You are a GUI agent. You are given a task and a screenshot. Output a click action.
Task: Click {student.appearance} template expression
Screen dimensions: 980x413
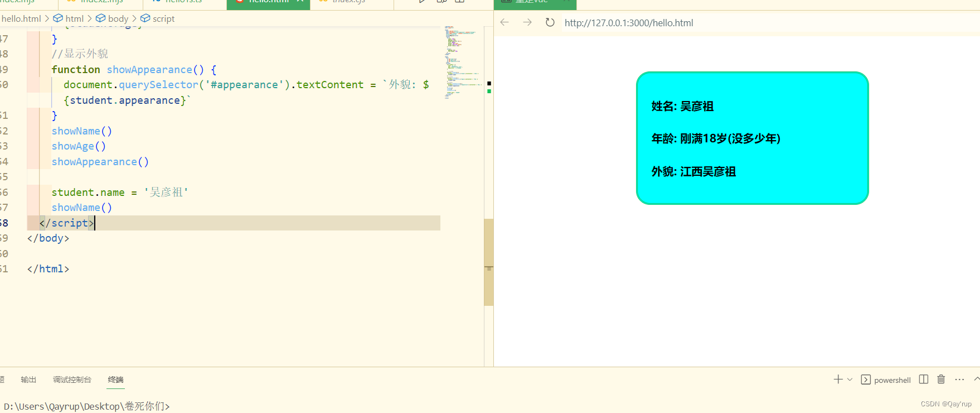click(125, 100)
